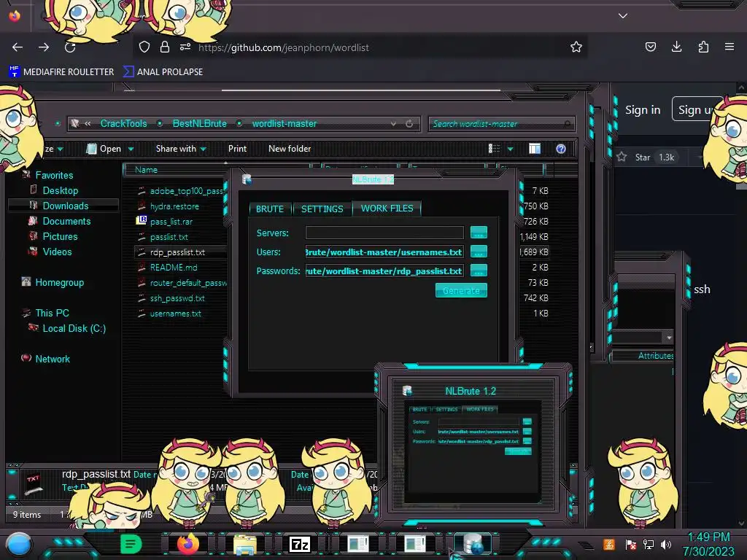Open the change view options dropdown
747x560 pixels.
(510, 149)
